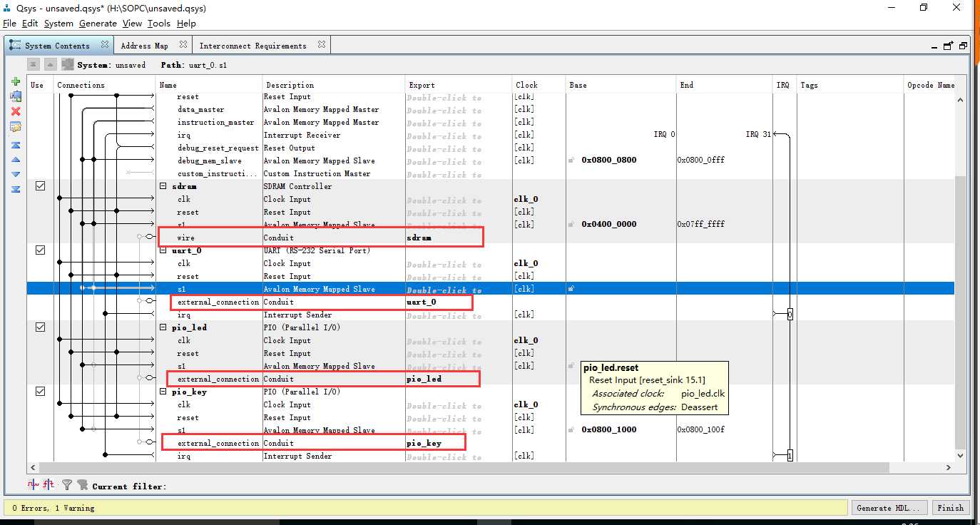Untick the Use checkbox for sdram

pyautogui.click(x=40, y=185)
